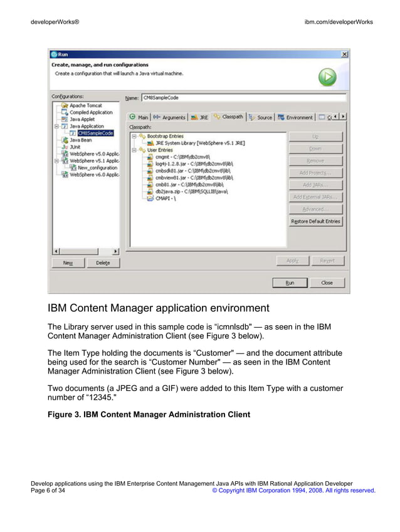Click the CMAPI project folder icon

pos(150,199)
